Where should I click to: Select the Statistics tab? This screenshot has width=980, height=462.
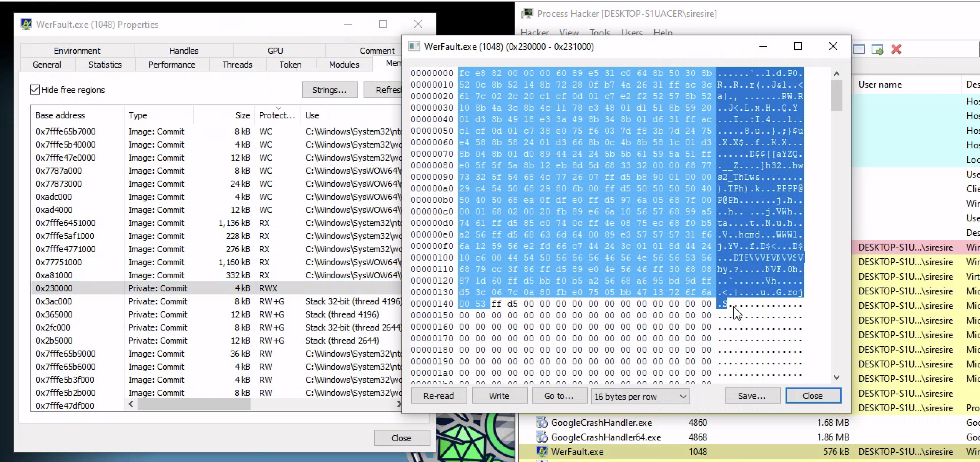pos(105,65)
